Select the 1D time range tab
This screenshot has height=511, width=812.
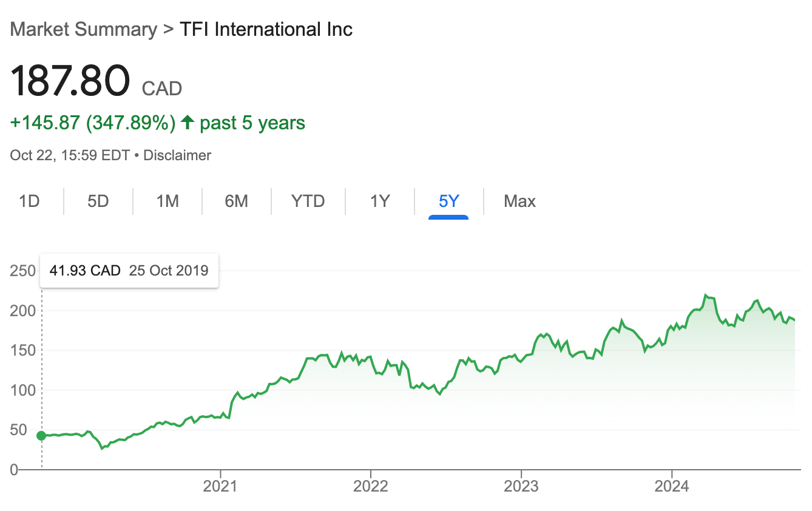pos(29,201)
